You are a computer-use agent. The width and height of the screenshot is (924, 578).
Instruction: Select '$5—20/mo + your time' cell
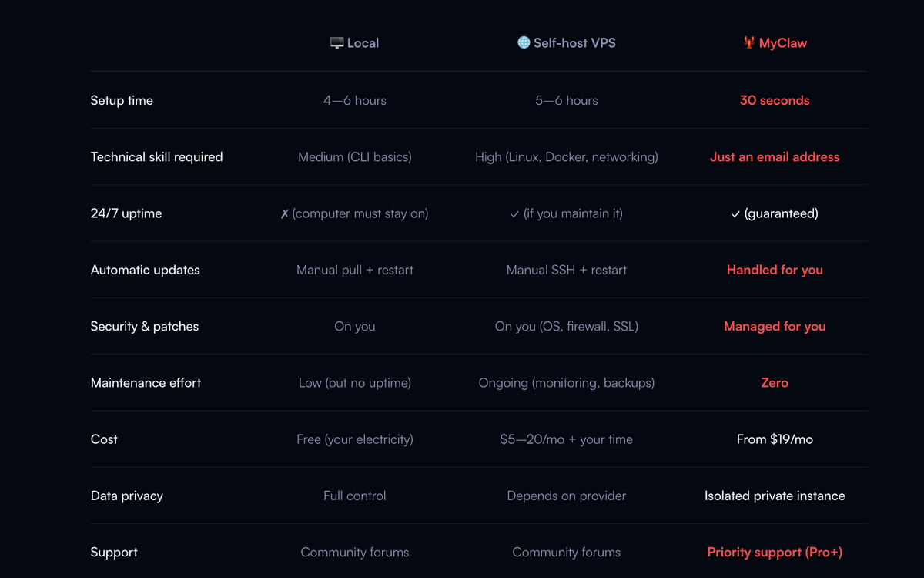pyautogui.click(x=567, y=439)
